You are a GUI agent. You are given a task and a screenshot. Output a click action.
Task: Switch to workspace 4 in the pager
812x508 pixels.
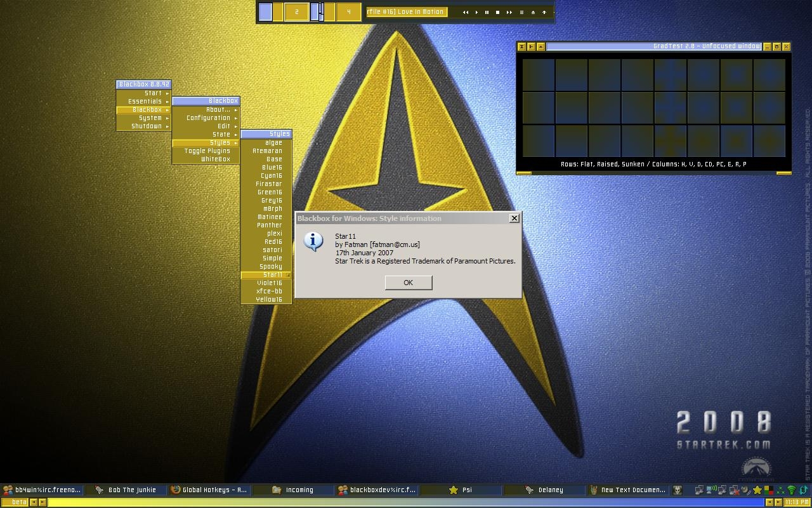point(348,12)
